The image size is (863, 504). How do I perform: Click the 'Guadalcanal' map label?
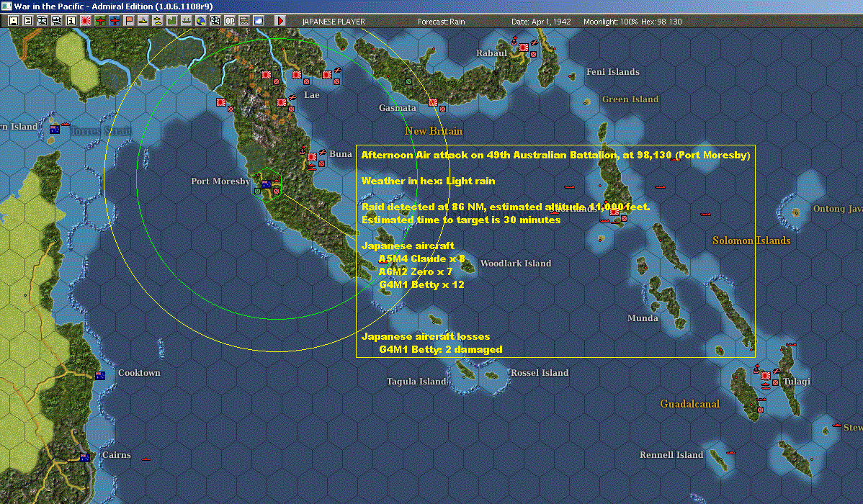pos(689,404)
